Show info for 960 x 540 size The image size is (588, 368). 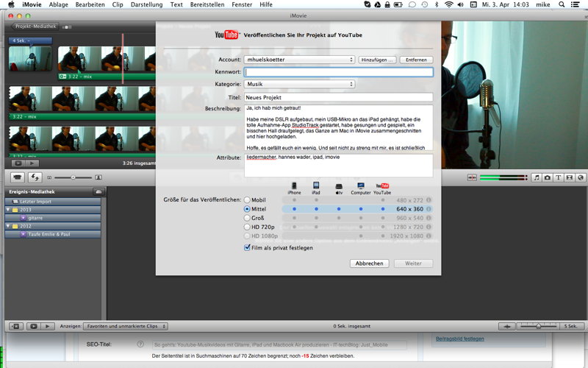pos(429,218)
